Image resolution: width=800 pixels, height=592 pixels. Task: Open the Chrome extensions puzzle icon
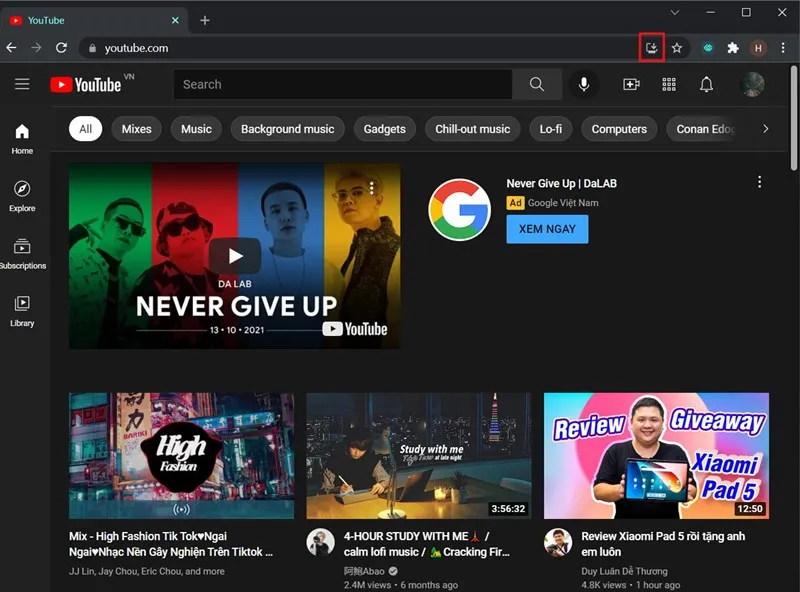pyautogui.click(x=733, y=47)
